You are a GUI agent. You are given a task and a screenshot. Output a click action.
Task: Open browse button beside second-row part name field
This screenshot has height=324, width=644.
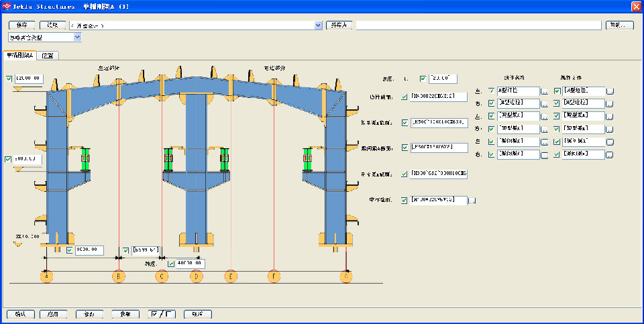point(544,104)
